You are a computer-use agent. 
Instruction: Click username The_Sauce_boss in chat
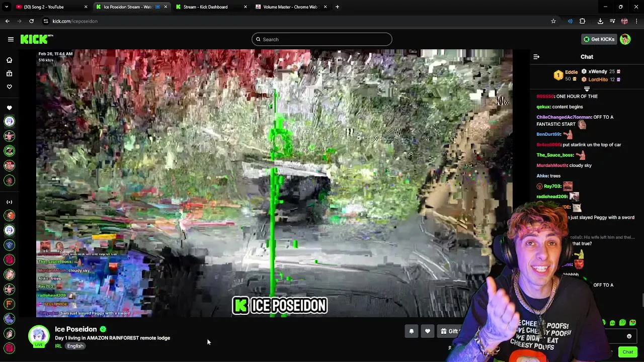tap(555, 155)
